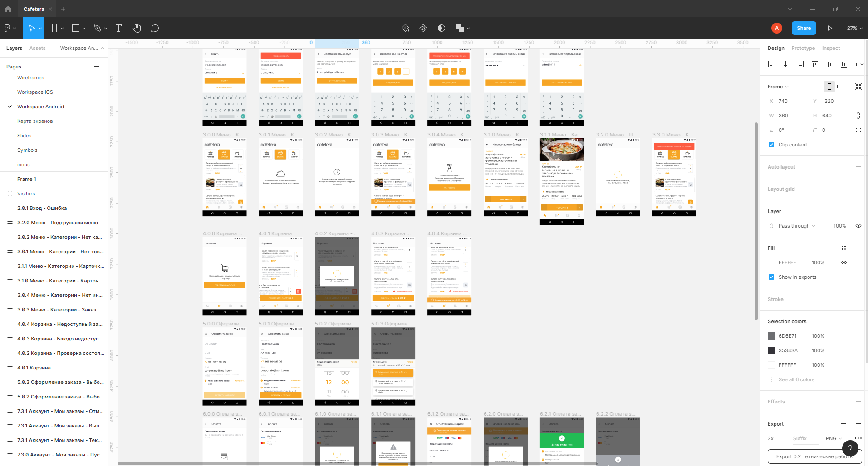
Task: Hide the FFFFFF fill with eye icon
Action: [843, 262]
